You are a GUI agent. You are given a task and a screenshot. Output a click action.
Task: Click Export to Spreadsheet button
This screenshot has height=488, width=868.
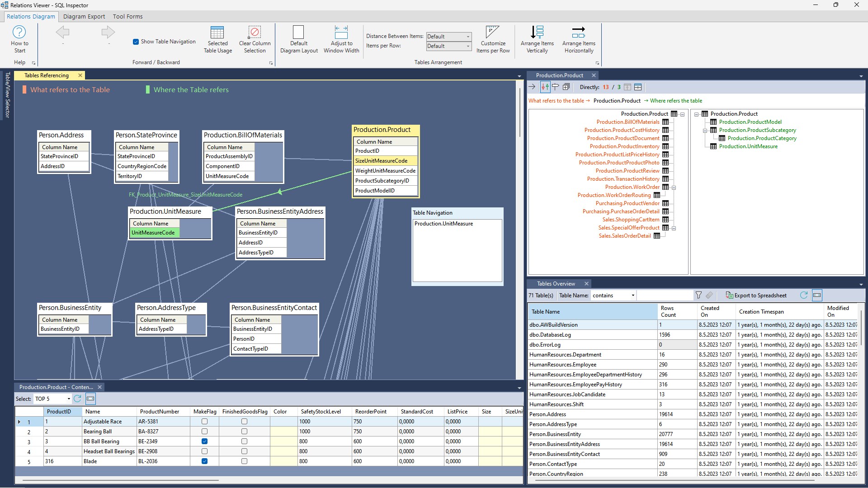pyautogui.click(x=756, y=296)
